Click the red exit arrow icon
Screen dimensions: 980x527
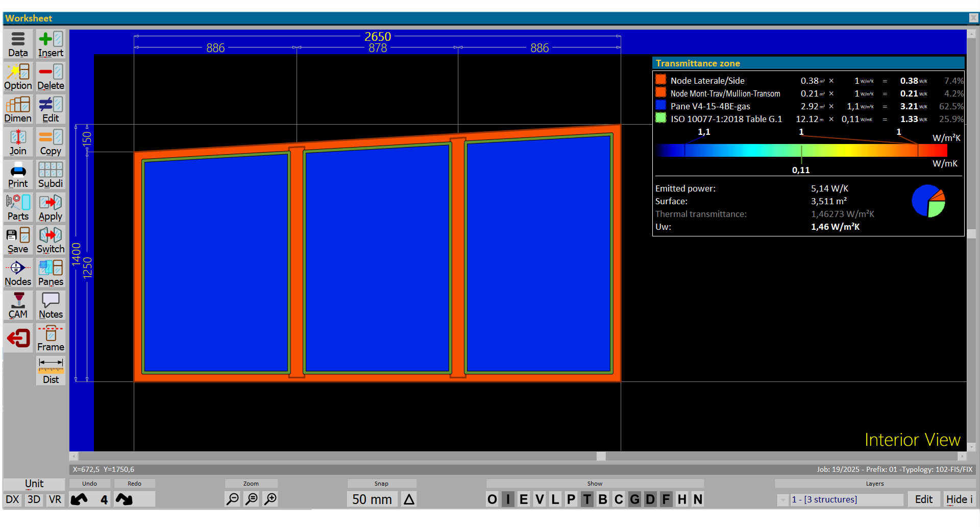point(18,338)
